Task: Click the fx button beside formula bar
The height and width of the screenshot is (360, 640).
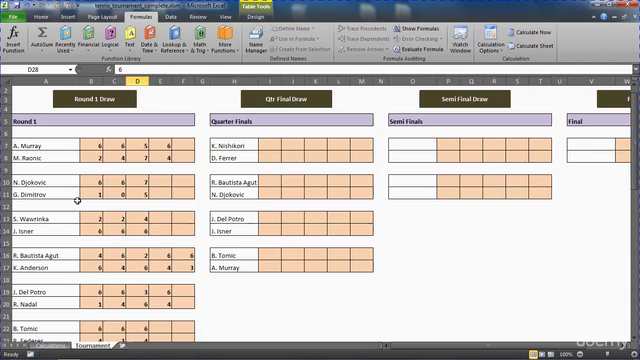Action: pyautogui.click(x=109, y=70)
